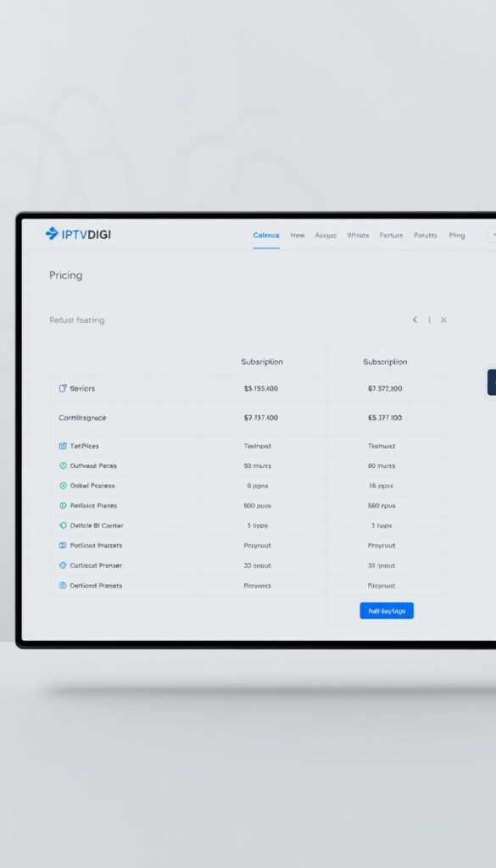This screenshot has height=868, width=496.
Task: Click the $5.155.400 price in Seriors row
Action: pyautogui.click(x=261, y=388)
